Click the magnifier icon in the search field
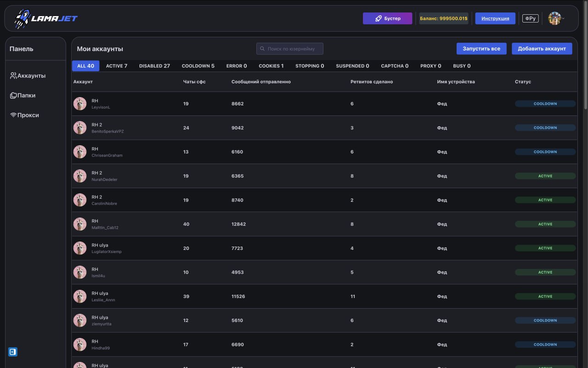588x368 pixels. [x=262, y=49]
